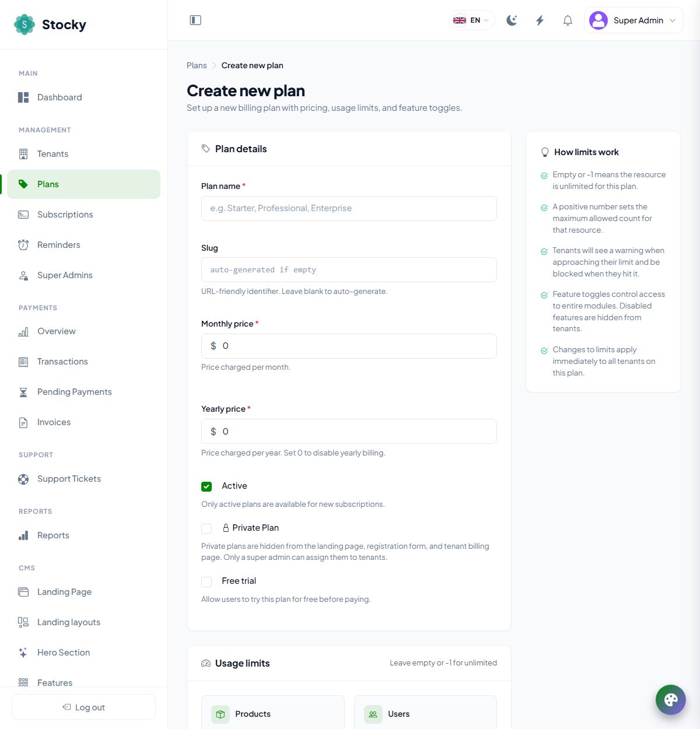
Task: Open Landing Page in the sidebar
Action: click(84, 592)
